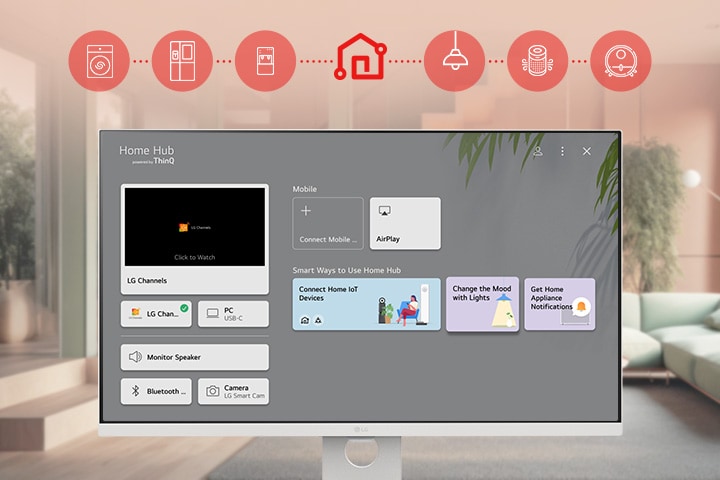Open the three-dot more options menu

pyautogui.click(x=562, y=151)
